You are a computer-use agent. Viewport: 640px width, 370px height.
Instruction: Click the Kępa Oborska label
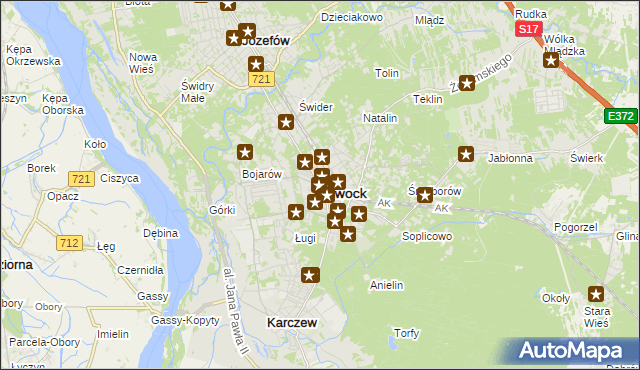pyautogui.click(x=62, y=104)
